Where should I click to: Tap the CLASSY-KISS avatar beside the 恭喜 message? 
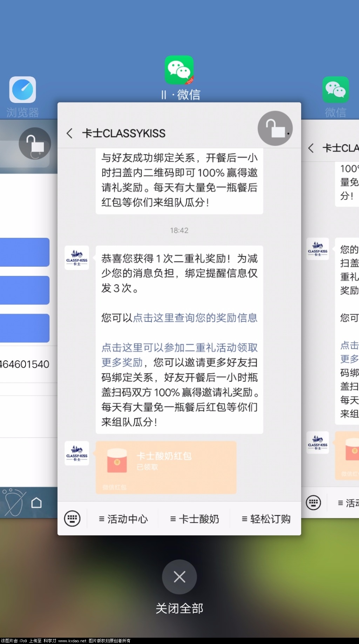click(77, 258)
